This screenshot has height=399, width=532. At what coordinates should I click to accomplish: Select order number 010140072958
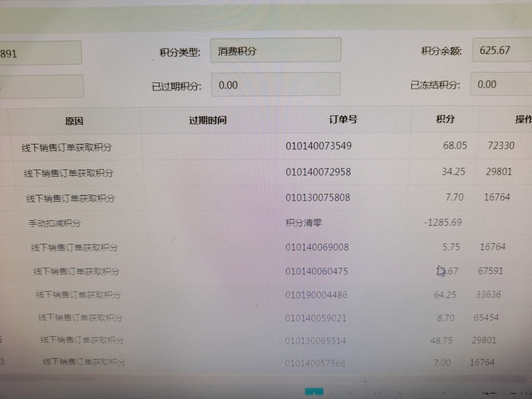318,172
